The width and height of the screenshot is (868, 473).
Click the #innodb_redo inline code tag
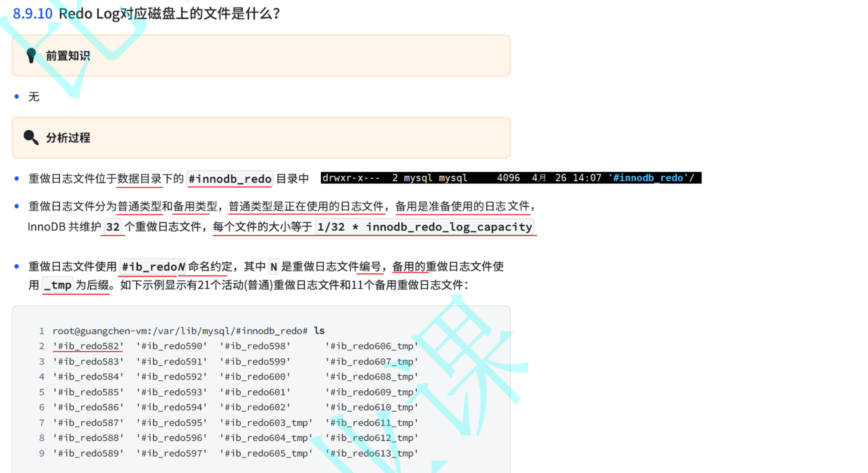coord(230,179)
